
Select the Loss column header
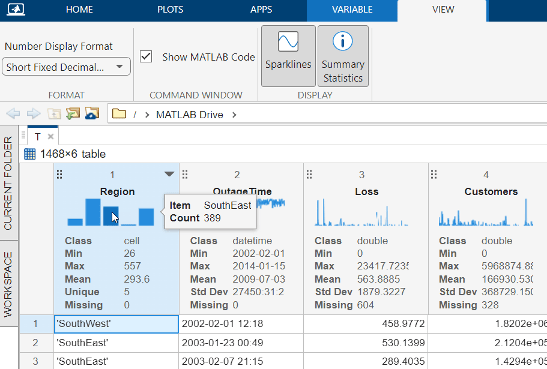pyautogui.click(x=366, y=191)
